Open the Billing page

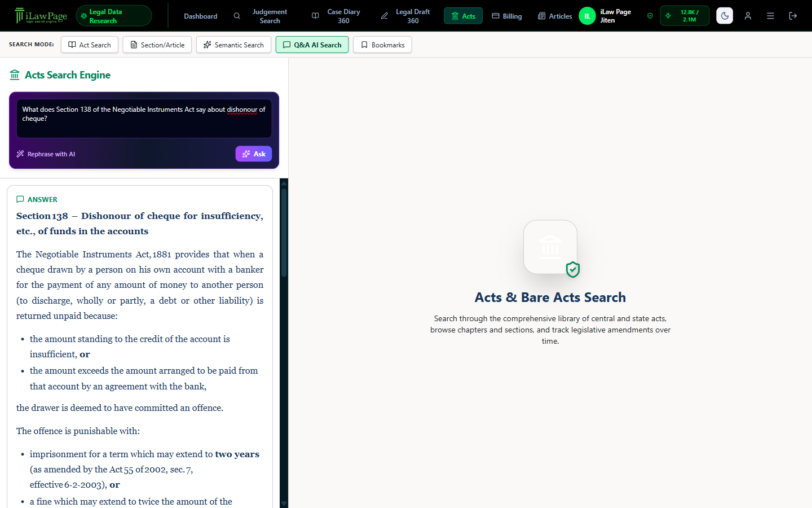pyautogui.click(x=507, y=16)
